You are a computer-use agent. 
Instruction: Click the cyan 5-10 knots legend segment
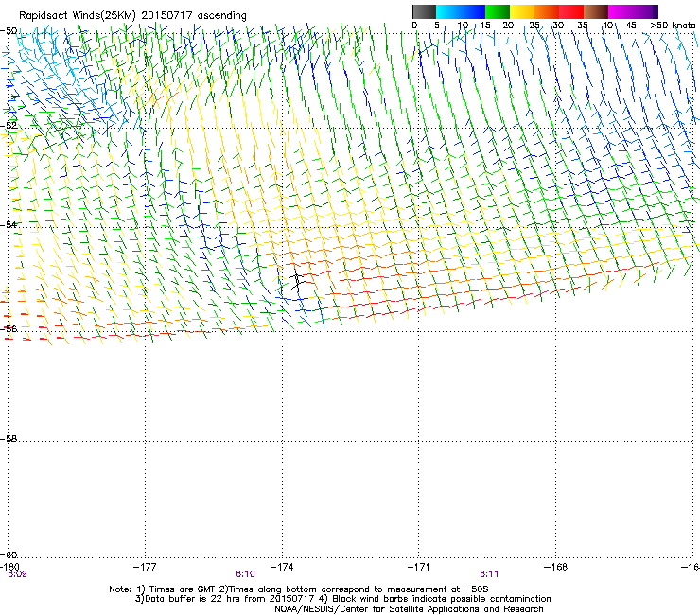coord(448,11)
